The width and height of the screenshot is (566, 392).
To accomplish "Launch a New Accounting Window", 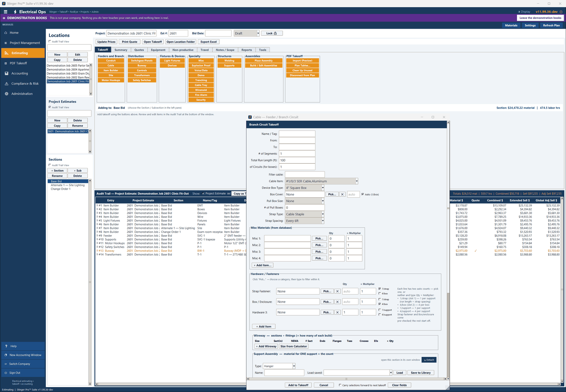I will (23, 355).
